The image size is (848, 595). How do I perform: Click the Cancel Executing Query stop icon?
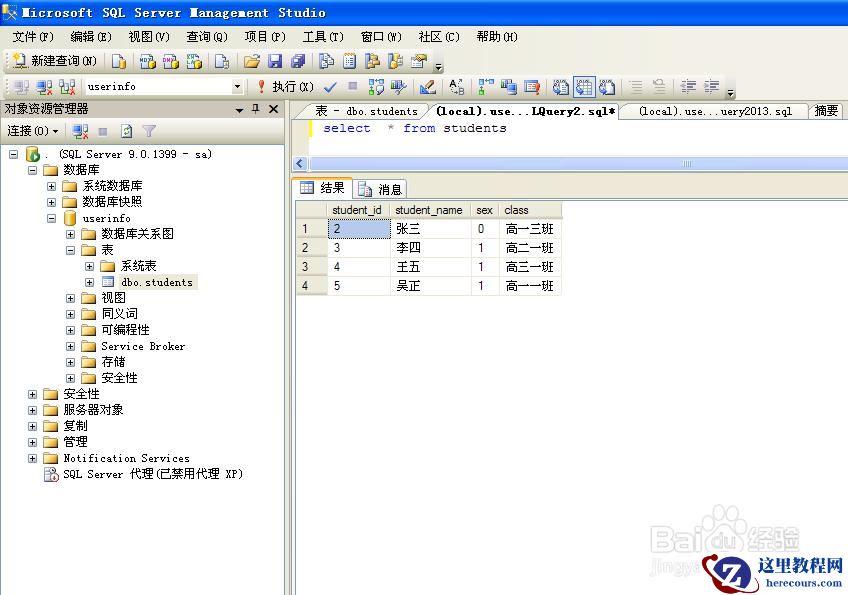click(353, 86)
